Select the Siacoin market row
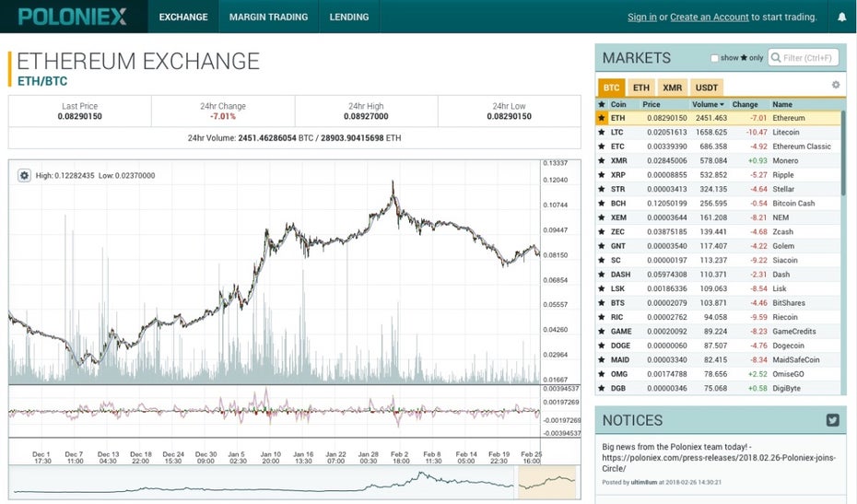This screenshot has height=504, width=857. click(718, 260)
